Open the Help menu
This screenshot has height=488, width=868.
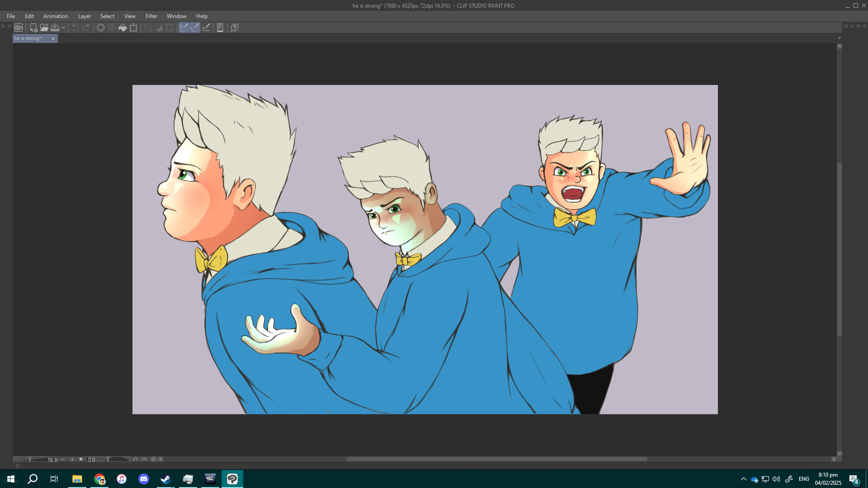[202, 16]
